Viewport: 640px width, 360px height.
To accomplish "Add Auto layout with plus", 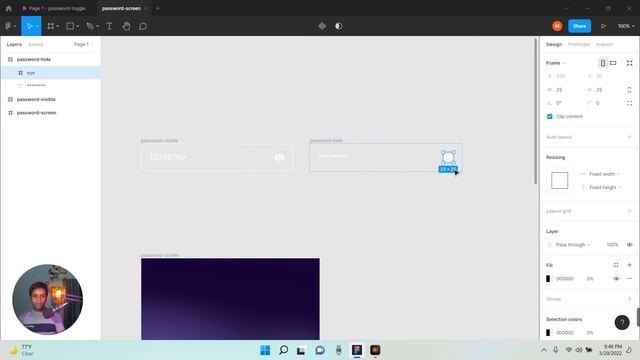I will (629, 137).
